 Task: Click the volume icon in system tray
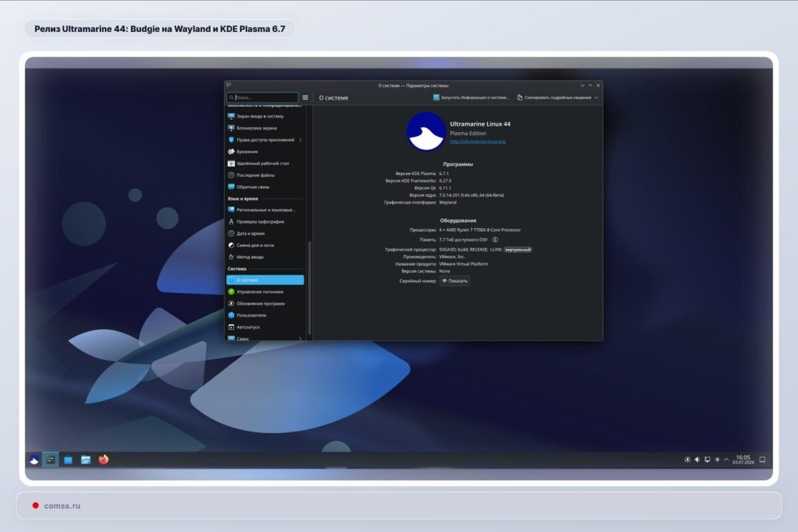pos(698,460)
